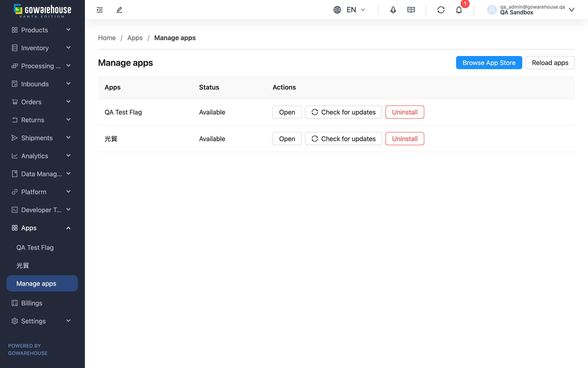
Task: Click Reload apps button
Action: pyautogui.click(x=550, y=63)
